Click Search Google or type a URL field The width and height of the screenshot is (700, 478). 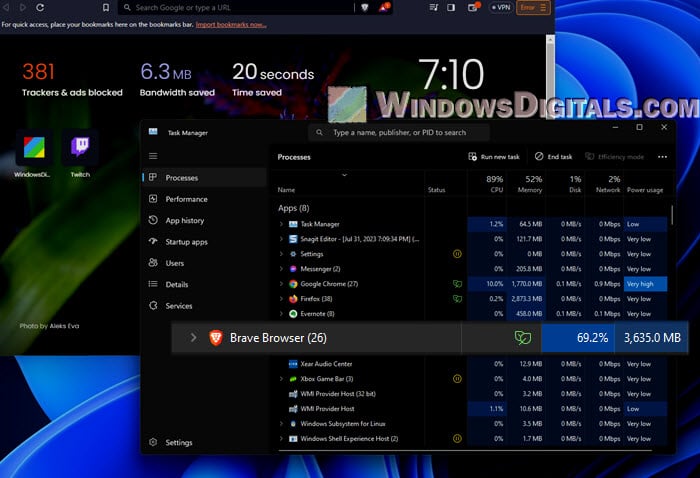[x=237, y=8]
